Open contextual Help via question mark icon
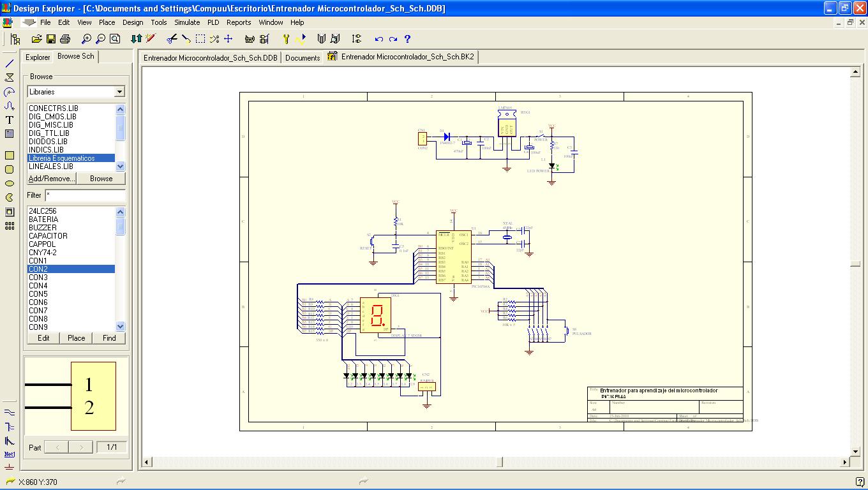868x490 pixels. coord(407,38)
